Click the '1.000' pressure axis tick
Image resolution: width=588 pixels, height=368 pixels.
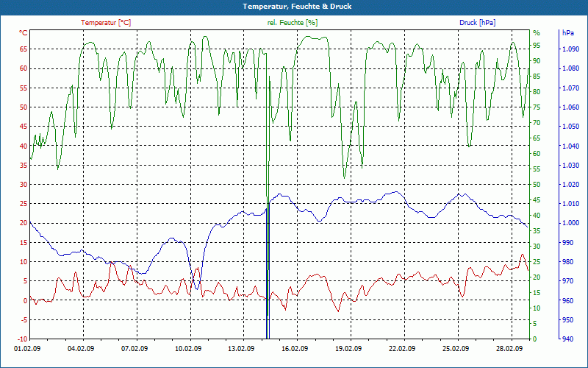571,223
